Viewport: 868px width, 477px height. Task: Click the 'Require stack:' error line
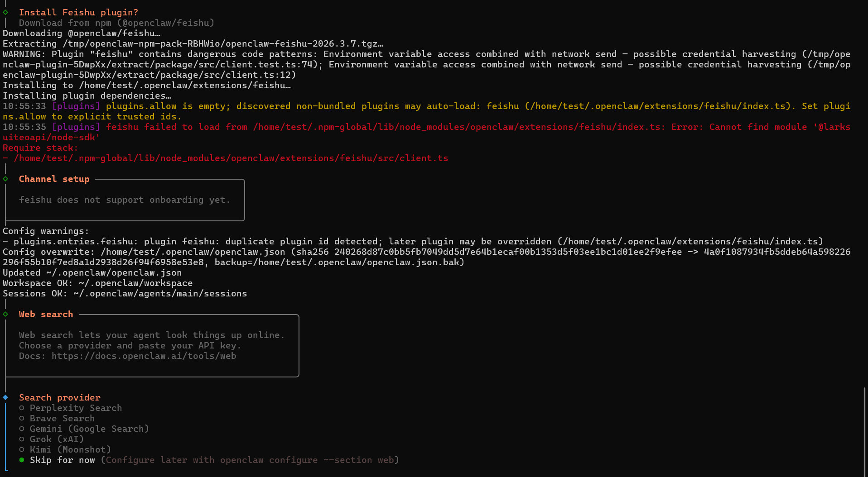pos(40,148)
